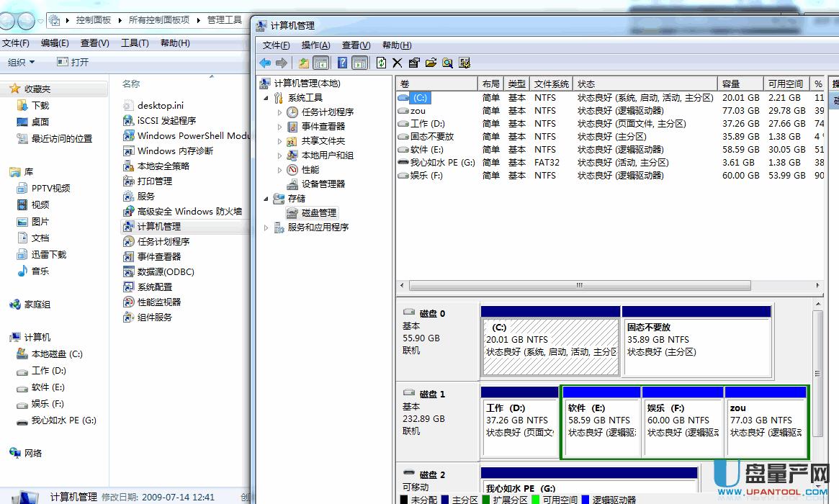
Task: Expand the 任务计划程序 tree node
Action: (280, 112)
